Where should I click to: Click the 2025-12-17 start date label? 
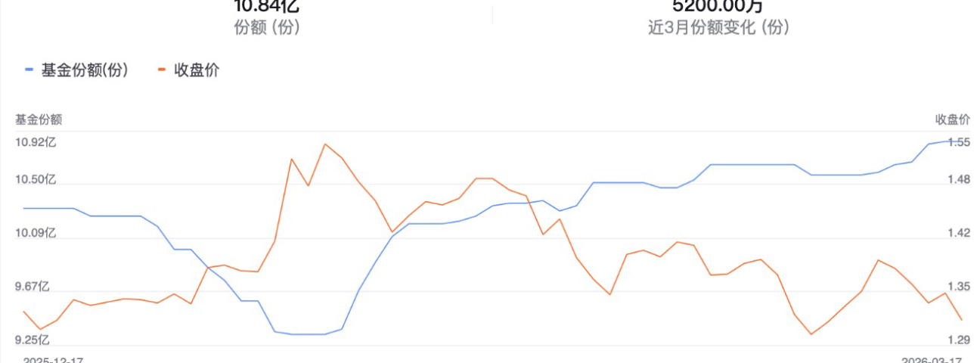pyautogui.click(x=53, y=360)
